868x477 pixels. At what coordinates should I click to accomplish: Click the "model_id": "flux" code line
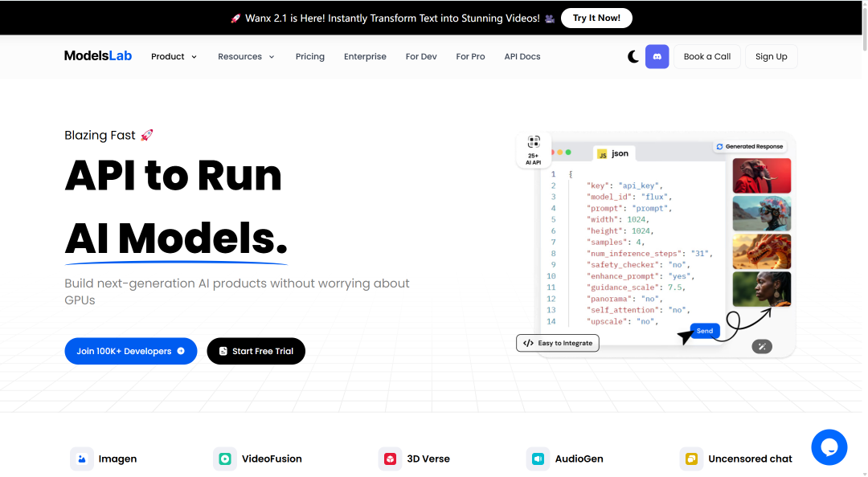click(x=629, y=197)
